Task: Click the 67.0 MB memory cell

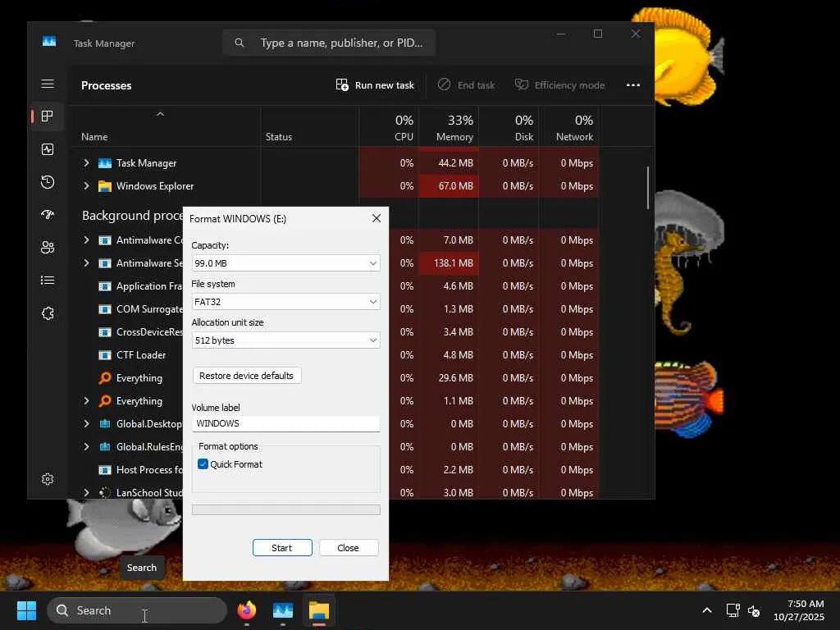Action: 449,186
